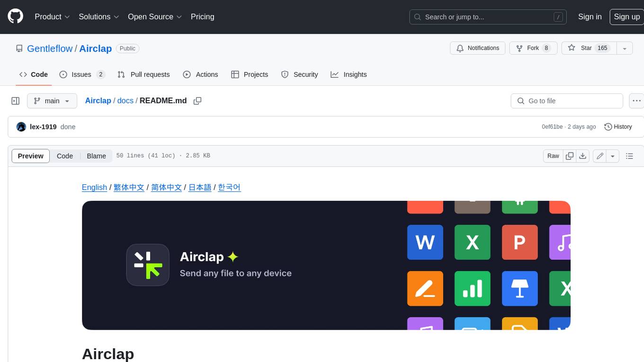644x362 pixels.
Task: Open the 'done' commit message
Action: point(68,127)
